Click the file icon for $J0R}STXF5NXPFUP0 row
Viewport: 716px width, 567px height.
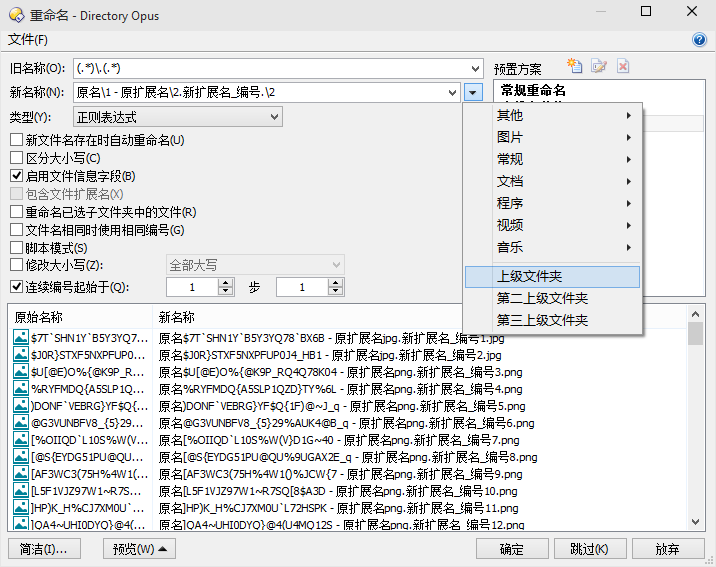click(21, 355)
